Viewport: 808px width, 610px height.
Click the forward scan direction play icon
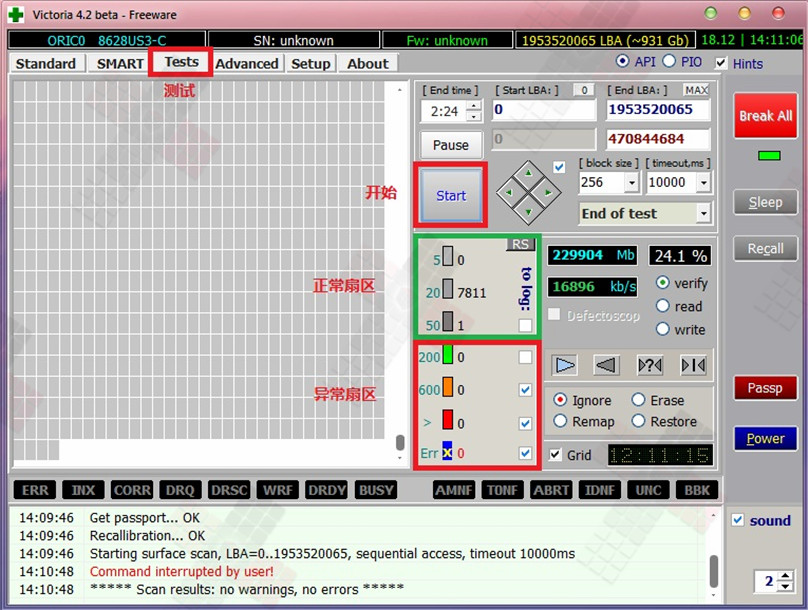(x=565, y=365)
